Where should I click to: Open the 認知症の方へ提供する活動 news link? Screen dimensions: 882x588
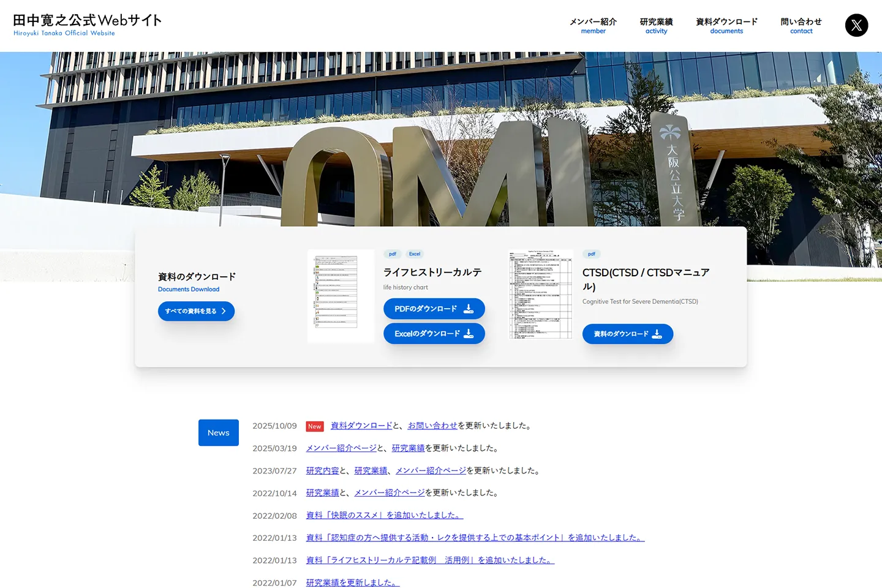(x=475, y=538)
